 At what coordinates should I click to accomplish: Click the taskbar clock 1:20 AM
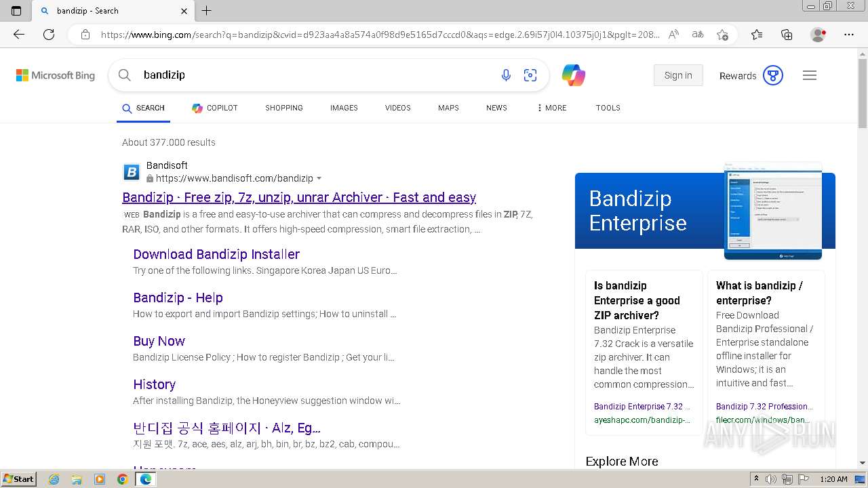click(x=833, y=479)
